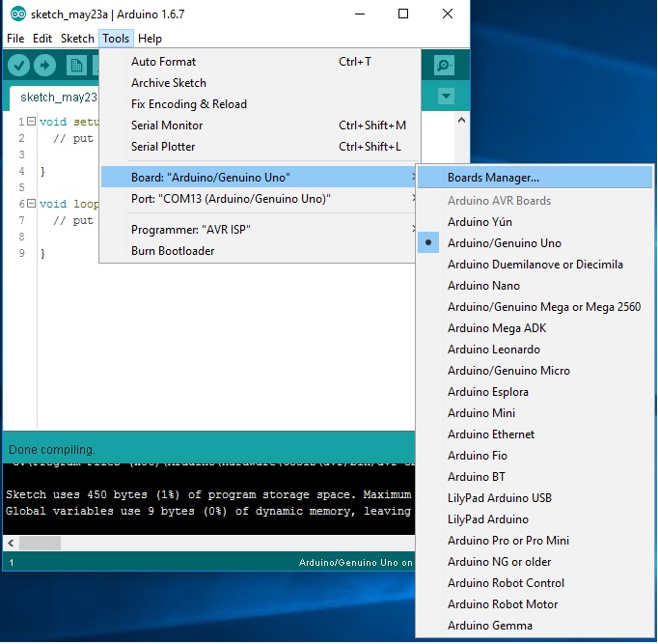This screenshot has width=658, height=644.
Task: Expand the Board submenu entry
Action: 258,177
